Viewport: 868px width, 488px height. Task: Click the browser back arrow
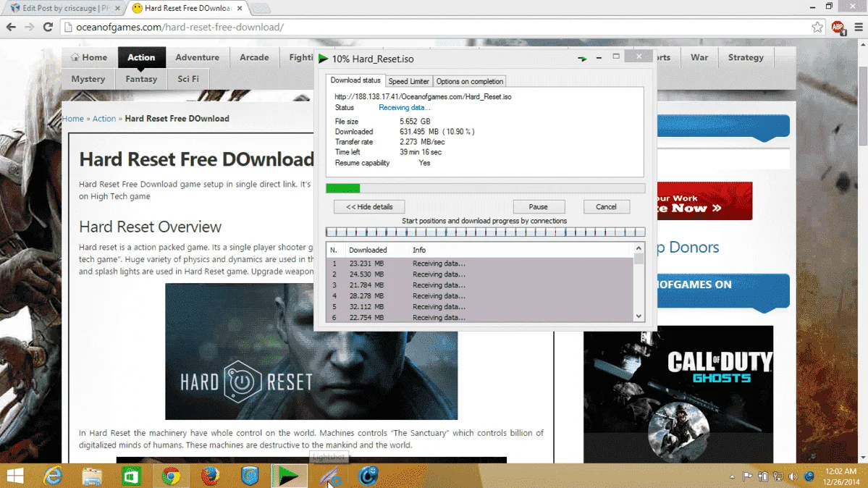[x=11, y=27]
